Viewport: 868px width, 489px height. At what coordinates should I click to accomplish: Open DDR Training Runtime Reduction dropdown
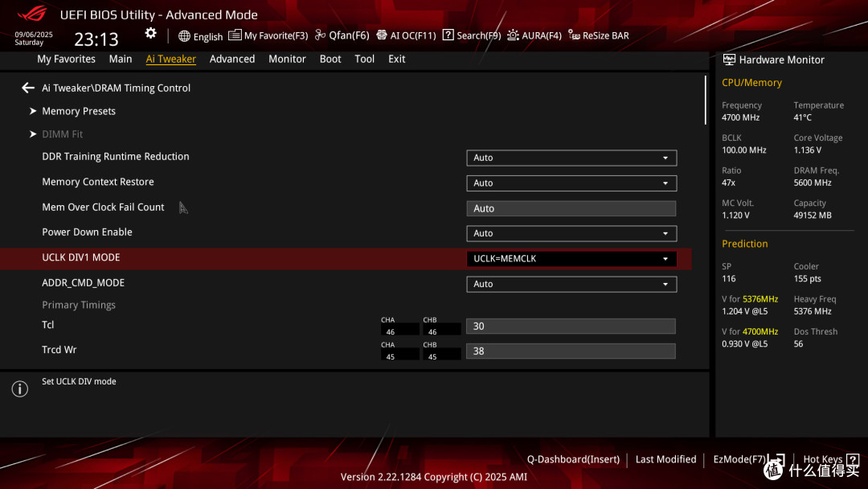pos(571,158)
